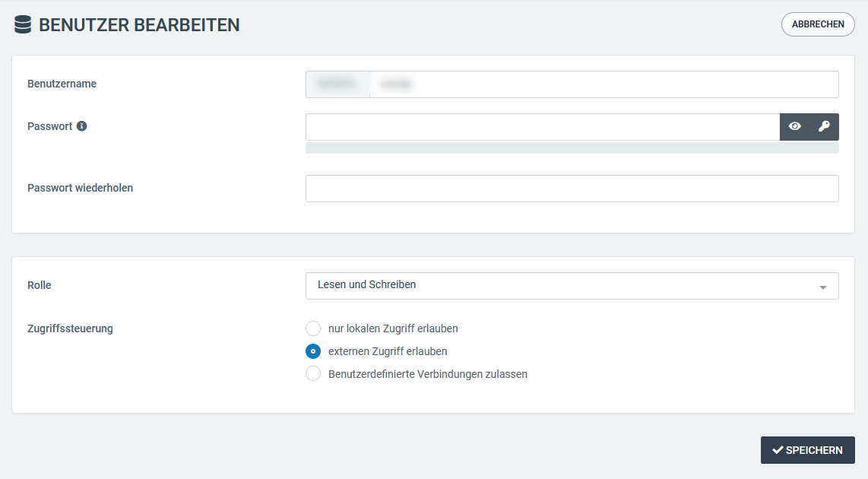The width and height of the screenshot is (868, 479).
Task: Show the password with the eye icon
Action: click(x=795, y=127)
